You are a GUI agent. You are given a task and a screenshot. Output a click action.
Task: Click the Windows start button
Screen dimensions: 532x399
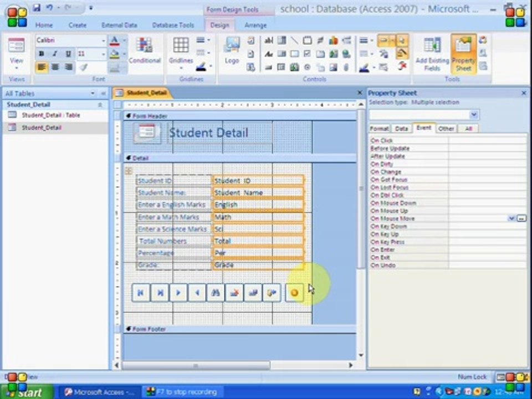point(27,392)
